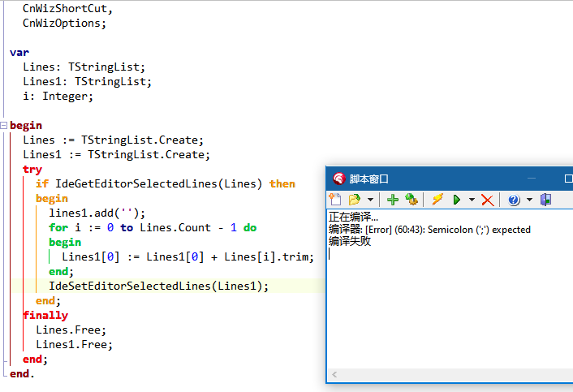The width and height of the screenshot is (573, 392).
Task: Collapse the main begin code block
Action: (4, 126)
